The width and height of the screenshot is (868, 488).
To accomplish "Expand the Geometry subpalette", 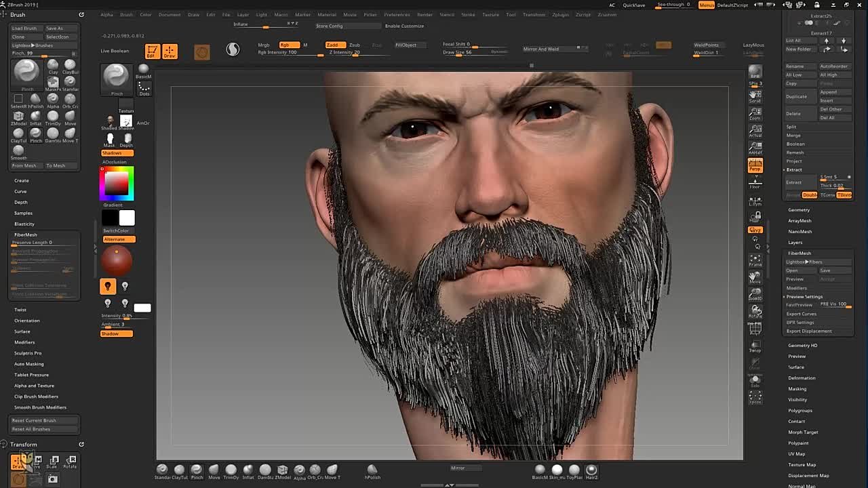I will click(799, 210).
